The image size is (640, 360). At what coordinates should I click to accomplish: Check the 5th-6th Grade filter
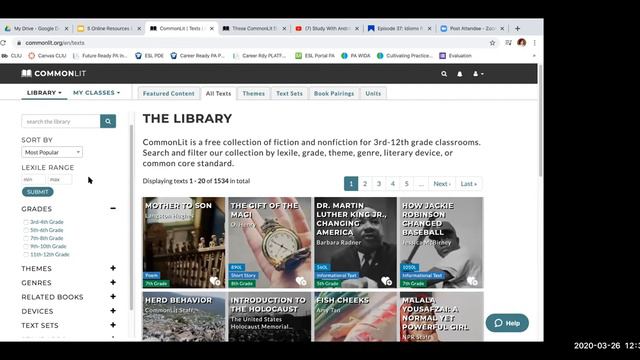[26, 230]
